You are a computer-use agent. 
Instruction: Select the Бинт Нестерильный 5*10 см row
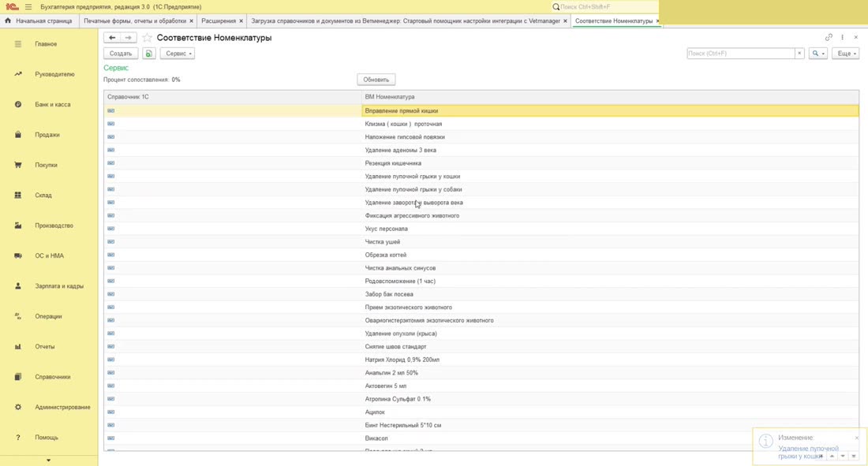pos(481,425)
